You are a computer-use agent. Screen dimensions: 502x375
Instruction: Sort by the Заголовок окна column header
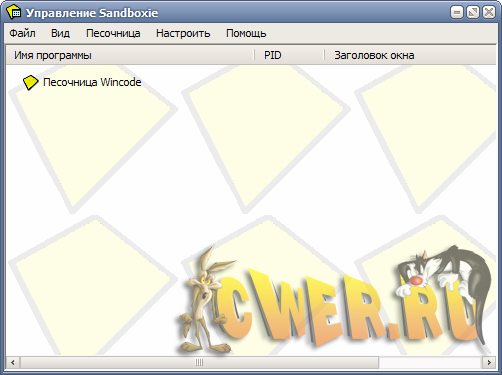(x=410, y=55)
